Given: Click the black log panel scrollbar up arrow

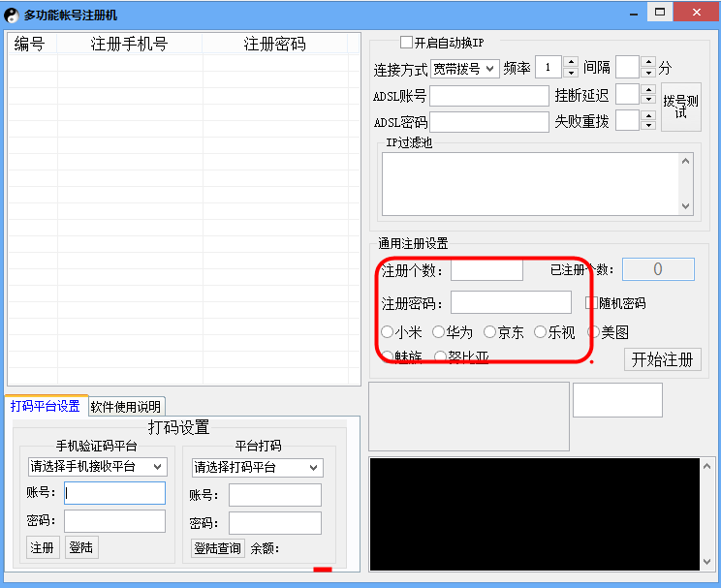Looking at the screenshot, I should pyautogui.click(x=706, y=466).
